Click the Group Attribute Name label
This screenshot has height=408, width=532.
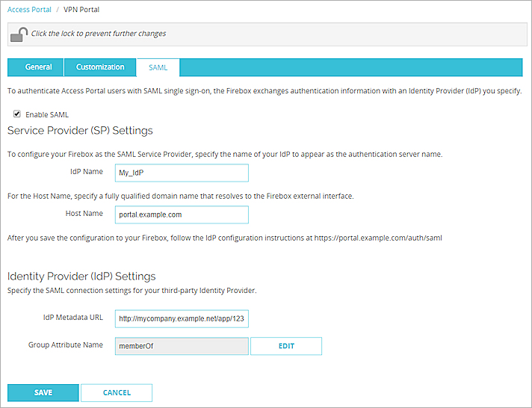coord(66,345)
